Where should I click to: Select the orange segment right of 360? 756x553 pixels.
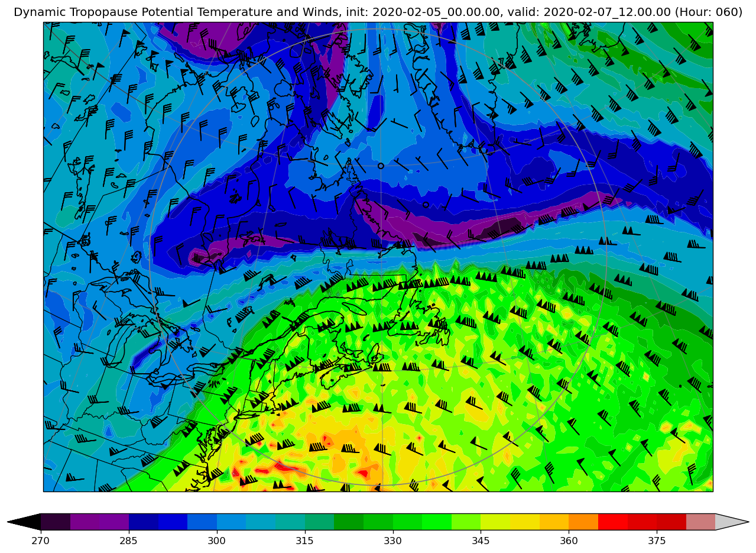583,522
